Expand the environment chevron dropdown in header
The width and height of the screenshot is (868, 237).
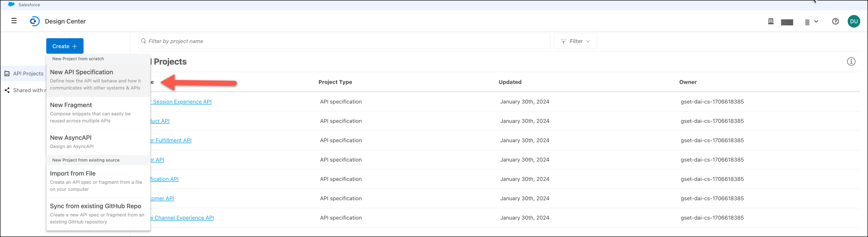click(816, 22)
